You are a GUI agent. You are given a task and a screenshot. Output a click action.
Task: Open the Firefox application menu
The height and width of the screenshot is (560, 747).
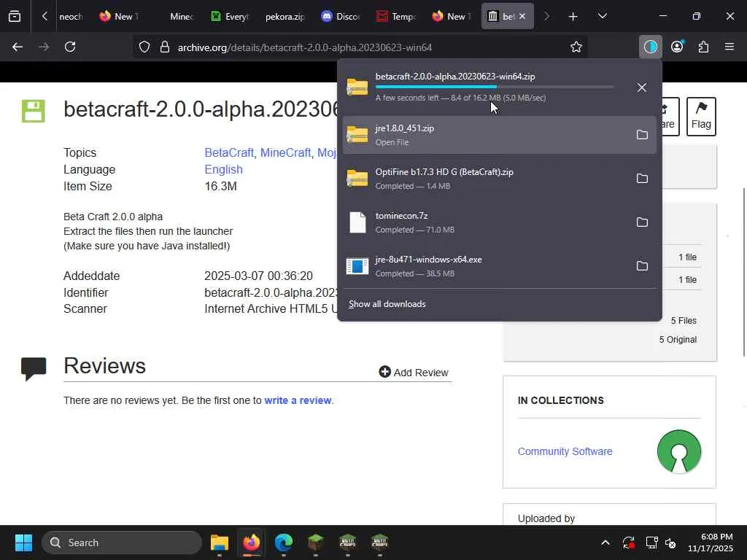(729, 47)
